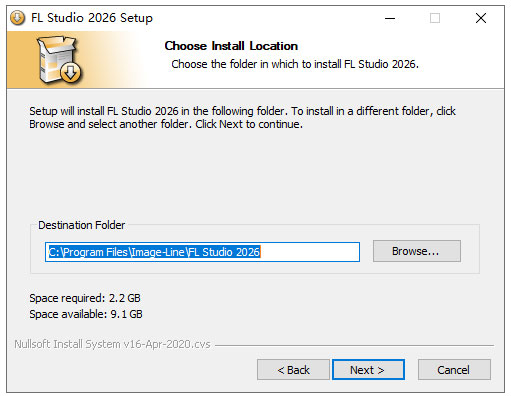Click the 'Choose the folder in which' subtitle

[295, 64]
